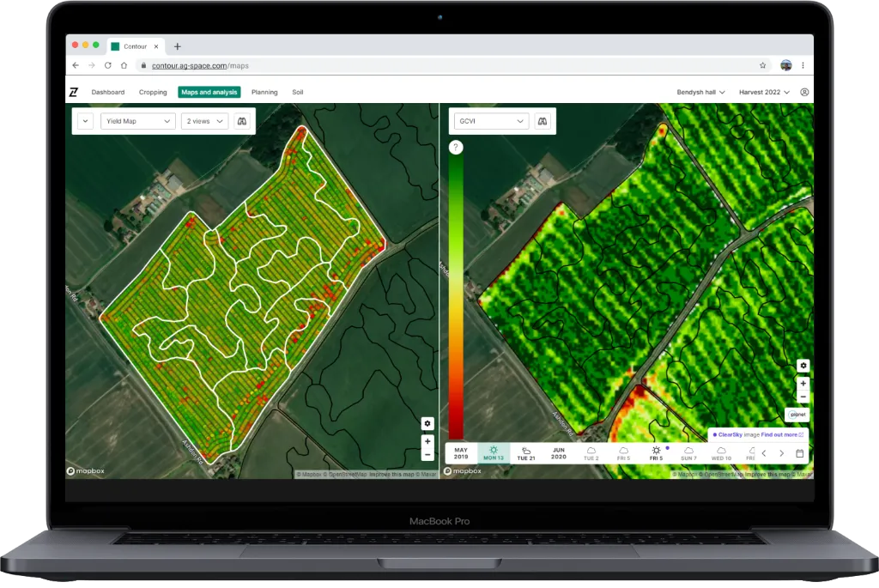Open right map settings gear
The height and width of the screenshot is (588, 879).
(803, 366)
